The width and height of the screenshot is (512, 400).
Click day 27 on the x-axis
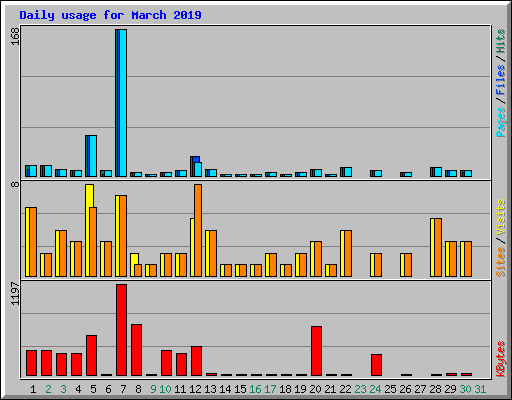click(420, 389)
